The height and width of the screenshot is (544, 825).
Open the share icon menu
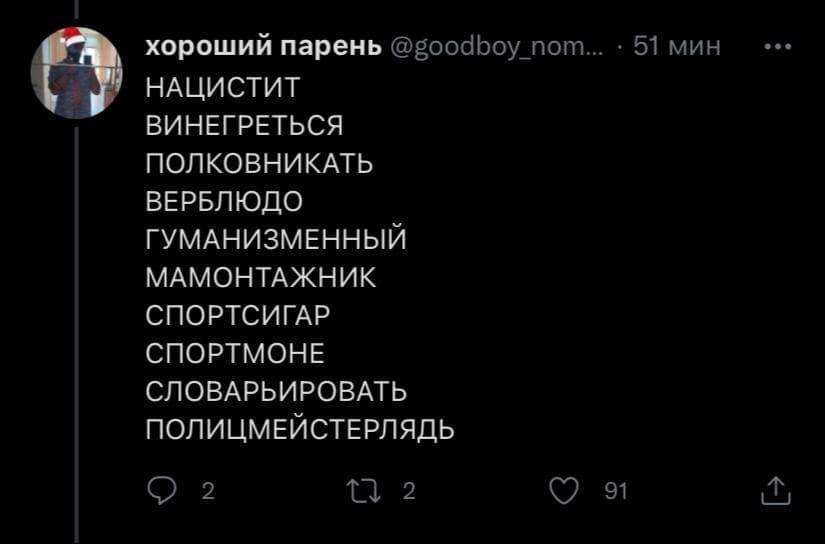[776, 489]
